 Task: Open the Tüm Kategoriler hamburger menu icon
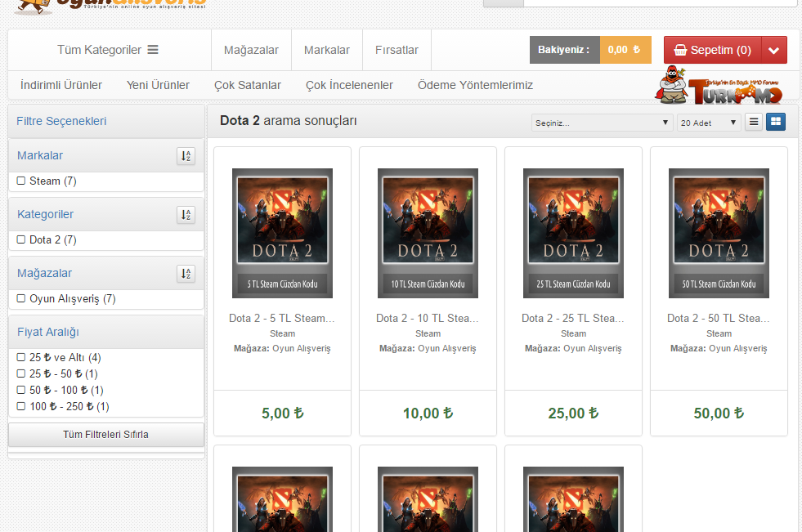[153, 50]
